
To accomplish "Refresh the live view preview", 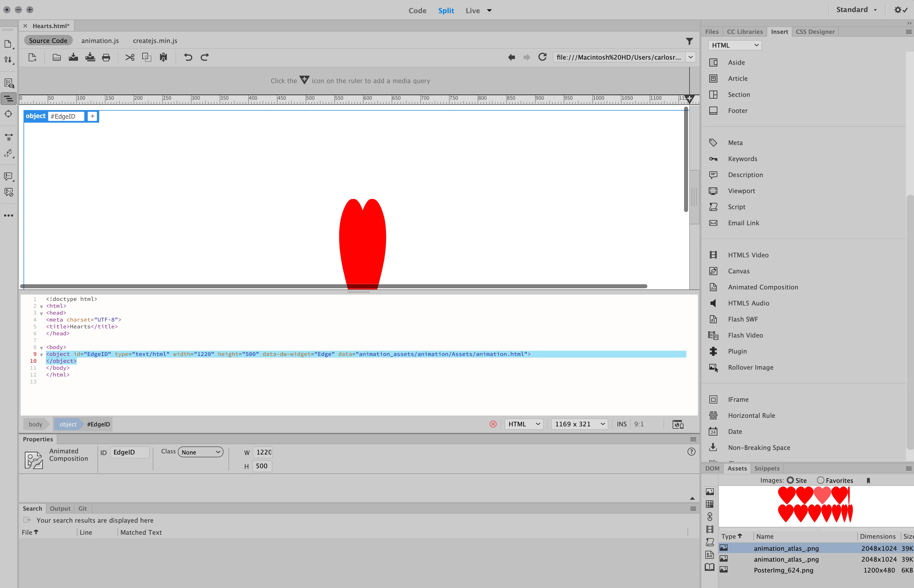I will 542,57.
